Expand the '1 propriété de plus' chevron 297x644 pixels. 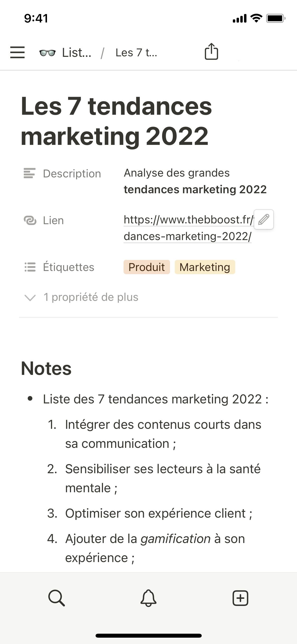coord(30,297)
